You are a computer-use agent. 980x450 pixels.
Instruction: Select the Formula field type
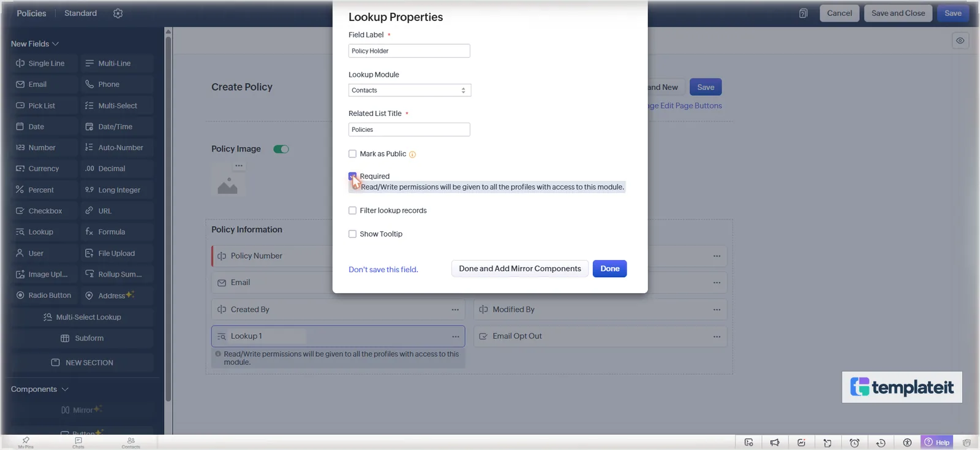click(117, 232)
